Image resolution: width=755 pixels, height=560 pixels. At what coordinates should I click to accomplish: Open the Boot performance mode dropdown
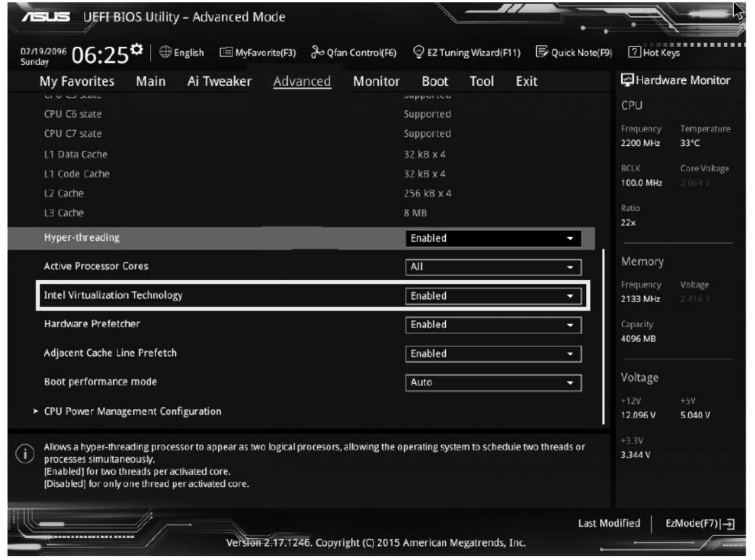(x=493, y=382)
